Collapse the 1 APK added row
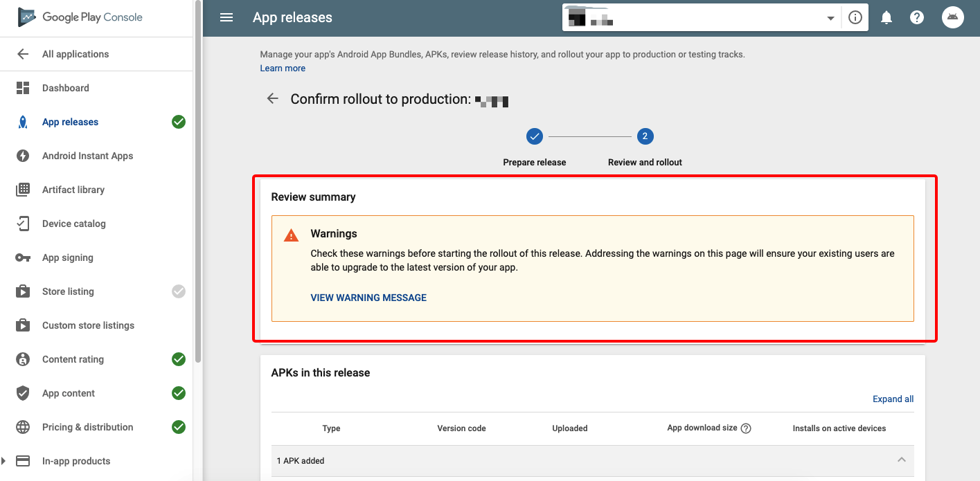This screenshot has height=481, width=980. (901, 460)
